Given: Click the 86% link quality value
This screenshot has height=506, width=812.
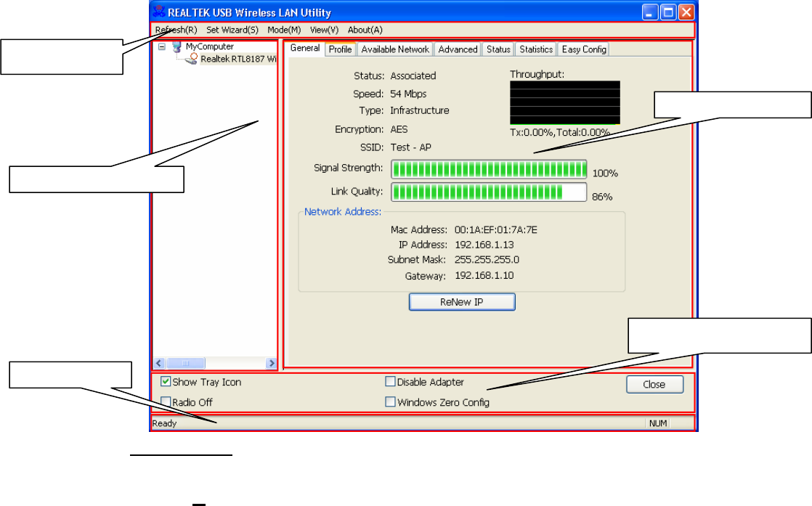Looking at the screenshot, I should (602, 197).
